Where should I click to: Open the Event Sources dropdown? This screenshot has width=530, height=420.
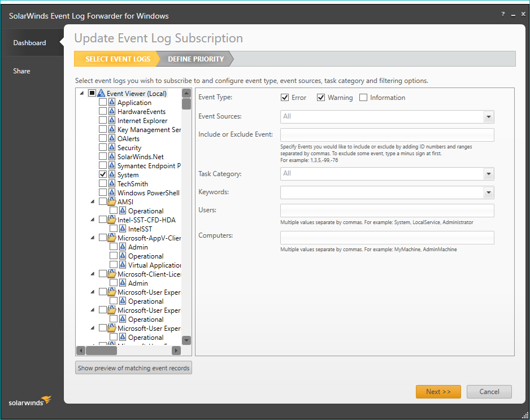488,117
